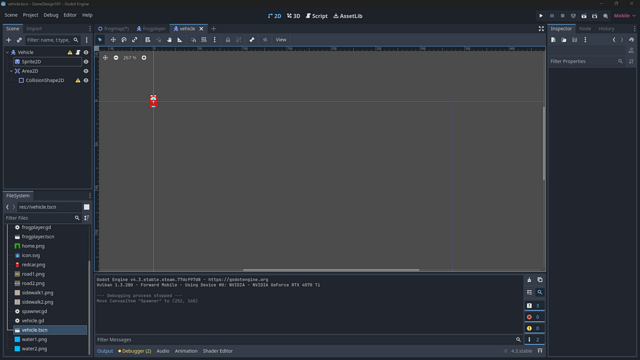Screen dimensions: 640x360
Task: Open the Mobile renderer dropdown
Action: click(x=624, y=16)
